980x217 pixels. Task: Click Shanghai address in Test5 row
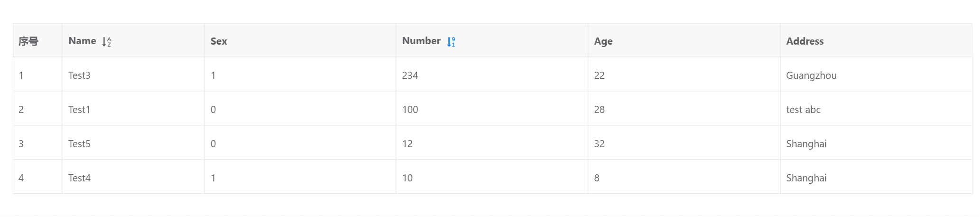pos(806,144)
